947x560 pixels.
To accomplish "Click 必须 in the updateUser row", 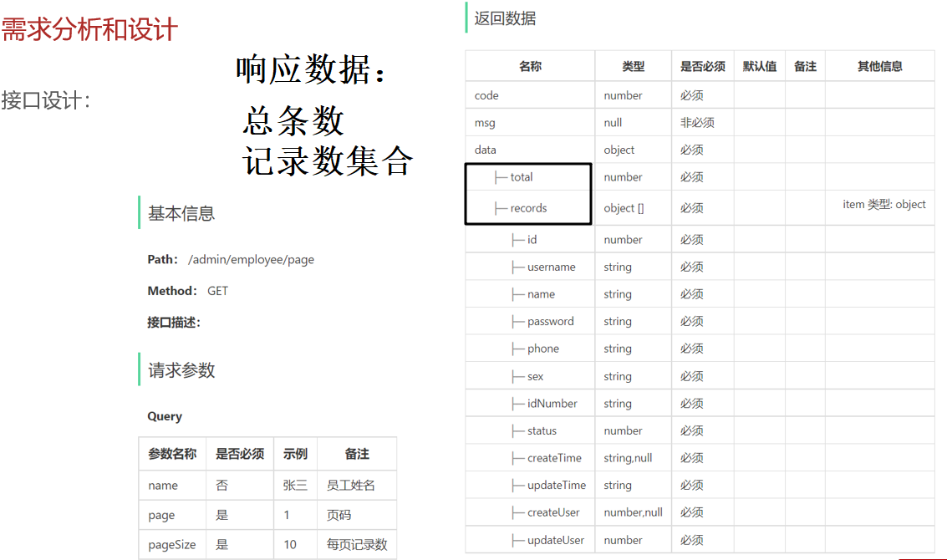I will 691,540.
